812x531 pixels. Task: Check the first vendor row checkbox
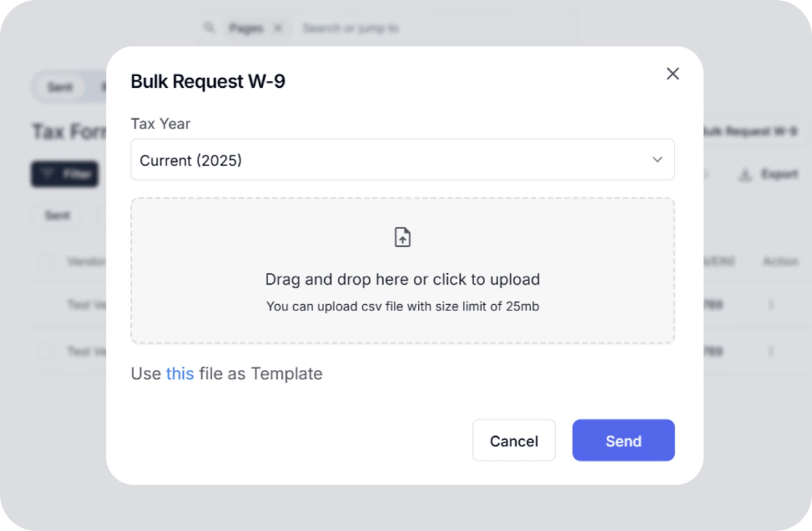[x=46, y=304]
